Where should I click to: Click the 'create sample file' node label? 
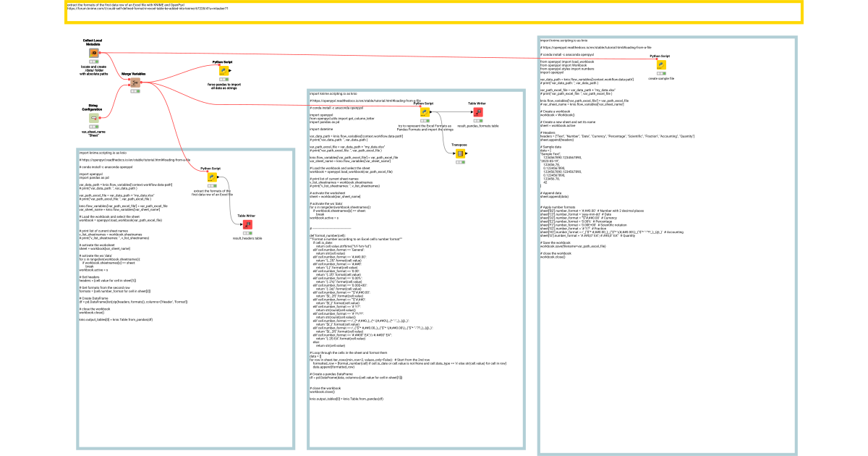(661, 78)
